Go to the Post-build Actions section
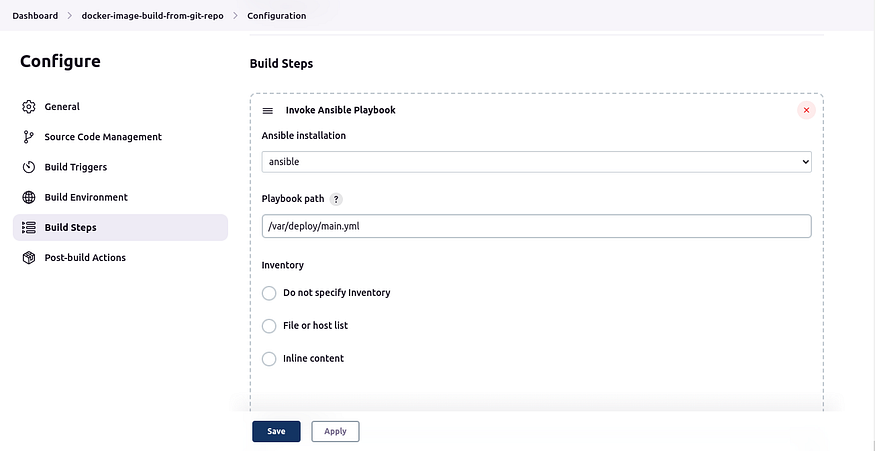 (x=85, y=258)
